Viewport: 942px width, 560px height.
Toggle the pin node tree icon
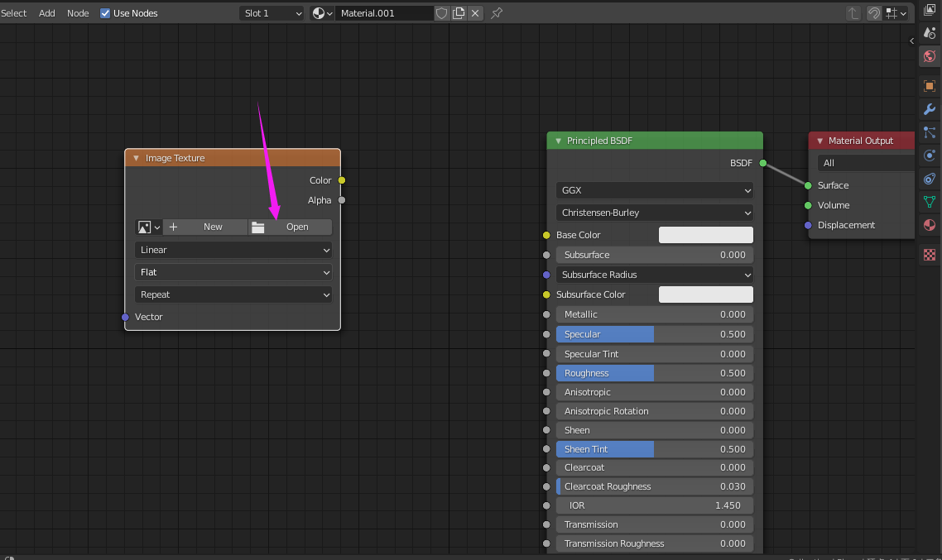497,13
